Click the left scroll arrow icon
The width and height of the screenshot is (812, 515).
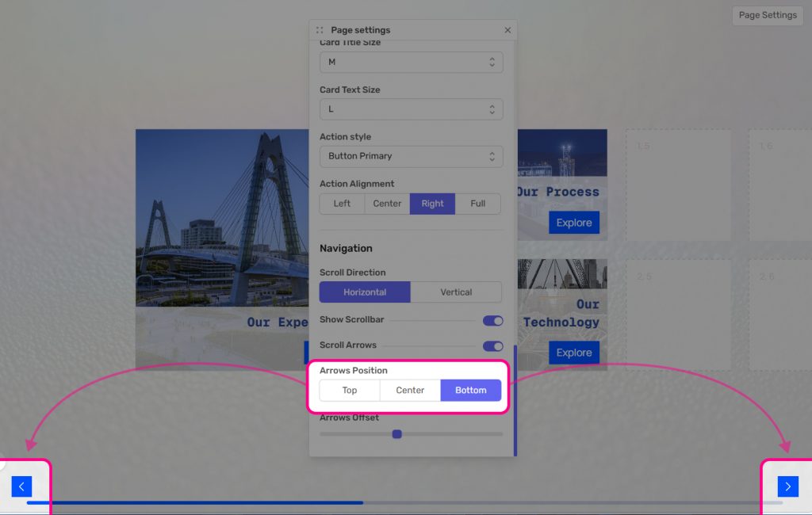pyautogui.click(x=21, y=486)
